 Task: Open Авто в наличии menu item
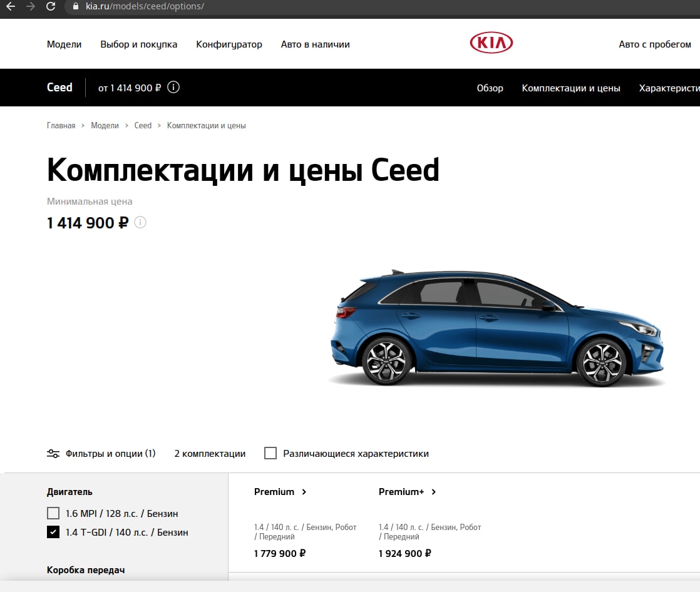tap(315, 44)
